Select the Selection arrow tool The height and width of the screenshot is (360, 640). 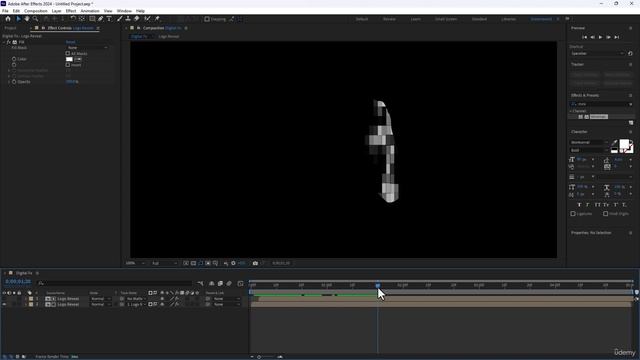coord(18,19)
